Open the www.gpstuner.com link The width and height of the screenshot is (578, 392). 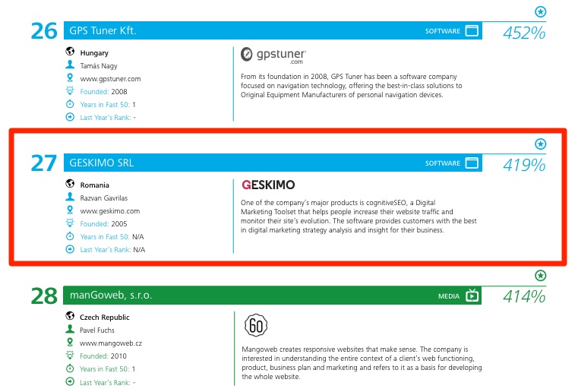click(x=110, y=79)
